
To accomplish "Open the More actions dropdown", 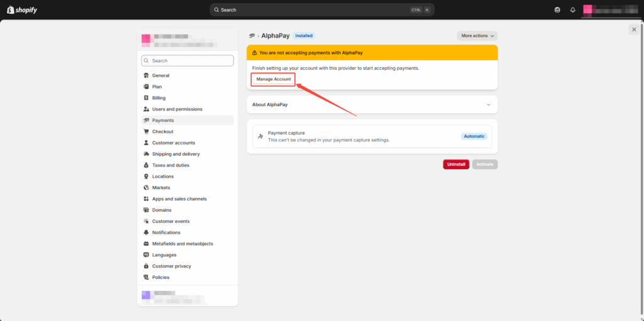I will tap(477, 36).
